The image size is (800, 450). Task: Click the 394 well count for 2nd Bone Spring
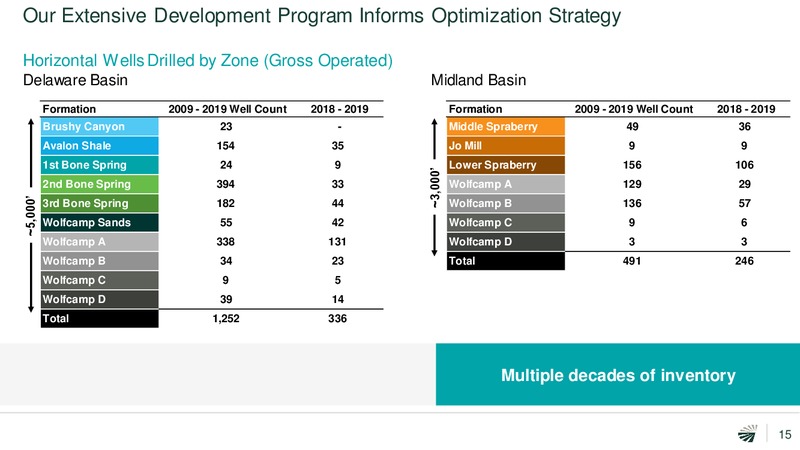(x=226, y=184)
